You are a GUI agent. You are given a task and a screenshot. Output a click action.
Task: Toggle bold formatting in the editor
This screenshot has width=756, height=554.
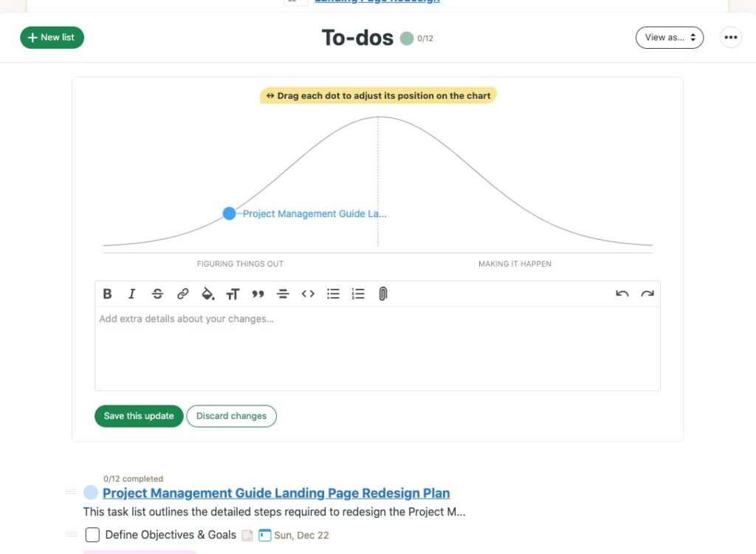pyautogui.click(x=107, y=293)
